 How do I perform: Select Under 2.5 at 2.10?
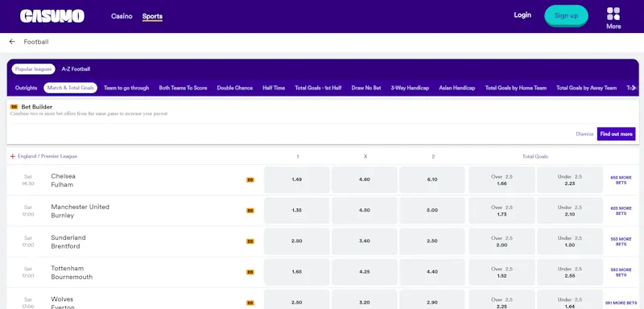pyautogui.click(x=570, y=211)
